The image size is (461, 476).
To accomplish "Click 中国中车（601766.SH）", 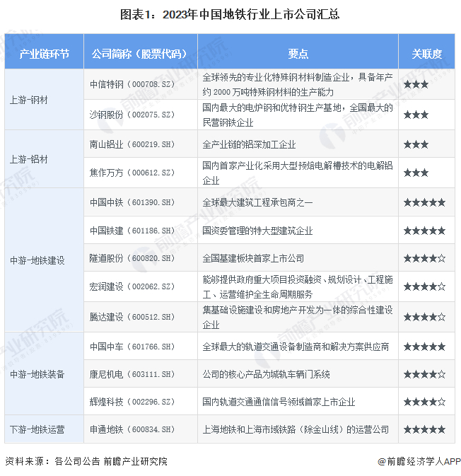I will (132, 347).
